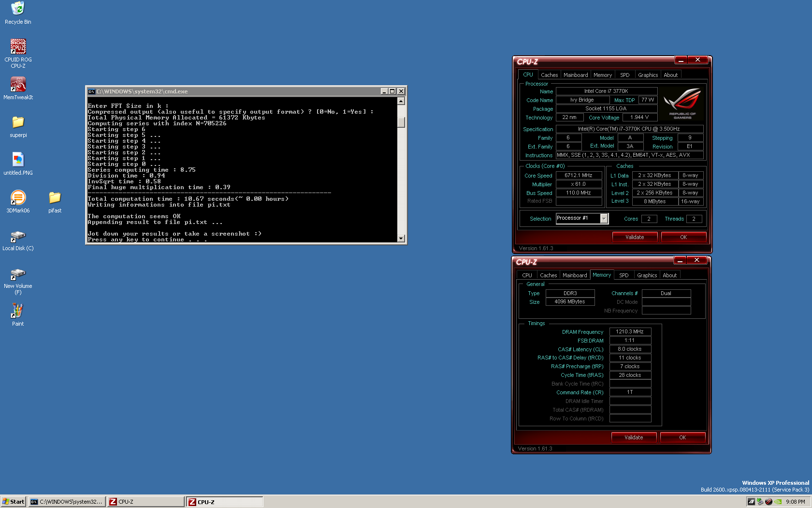Click the cmd window scrollbar thumb
The height and width of the screenshot is (508, 812).
click(401, 122)
